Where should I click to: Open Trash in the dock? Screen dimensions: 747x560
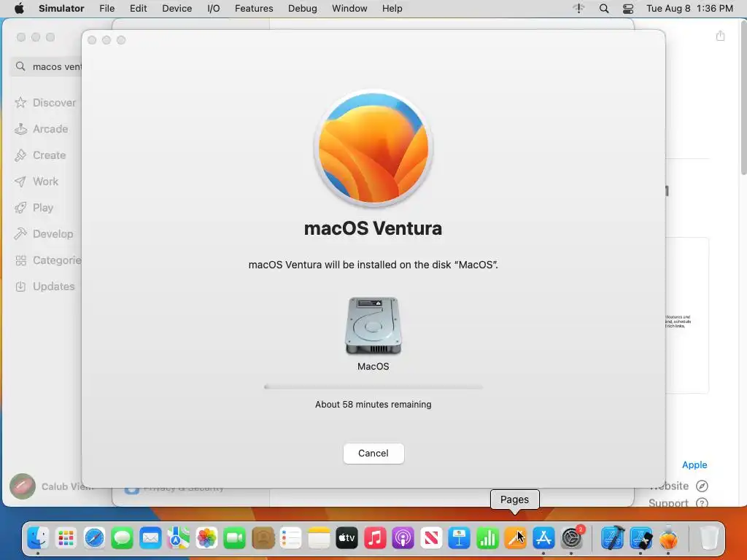click(709, 539)
